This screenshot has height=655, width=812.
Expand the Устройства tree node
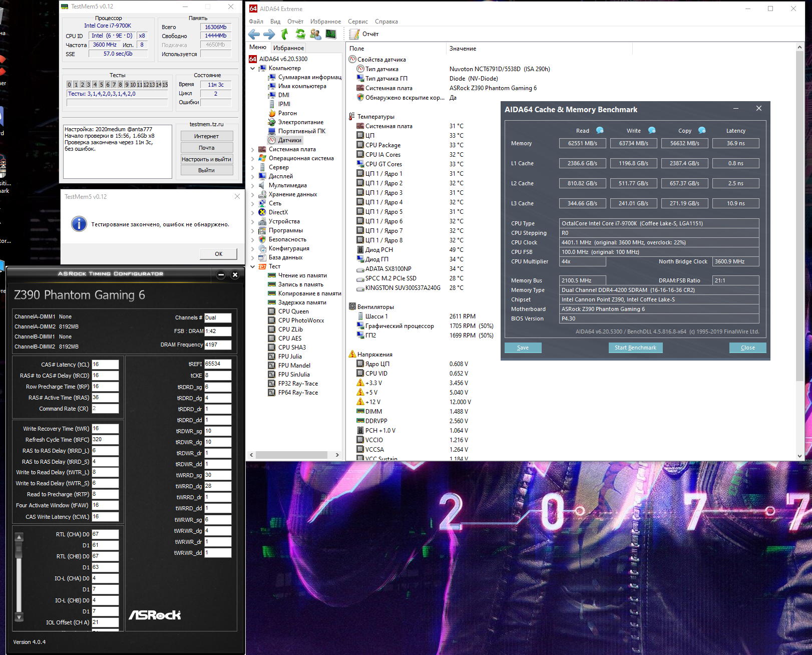coord(253,221)
